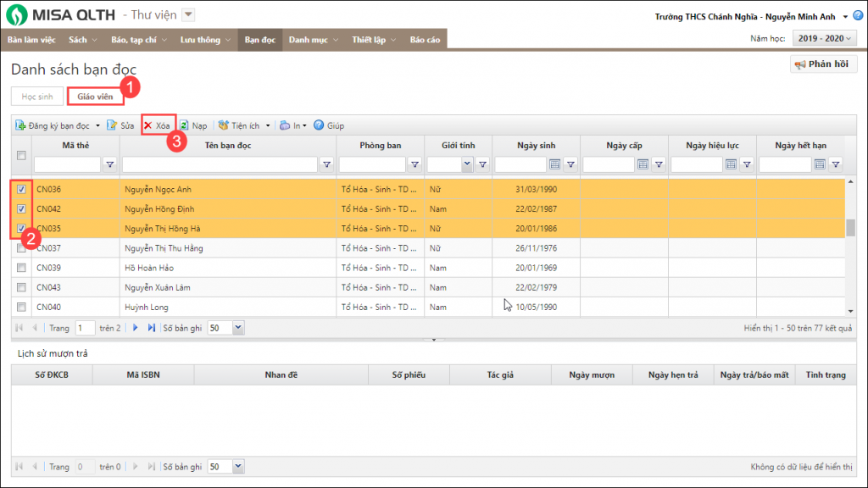
Task: Click the Đăng ký bạn đọc button
Action: (53, 125)
